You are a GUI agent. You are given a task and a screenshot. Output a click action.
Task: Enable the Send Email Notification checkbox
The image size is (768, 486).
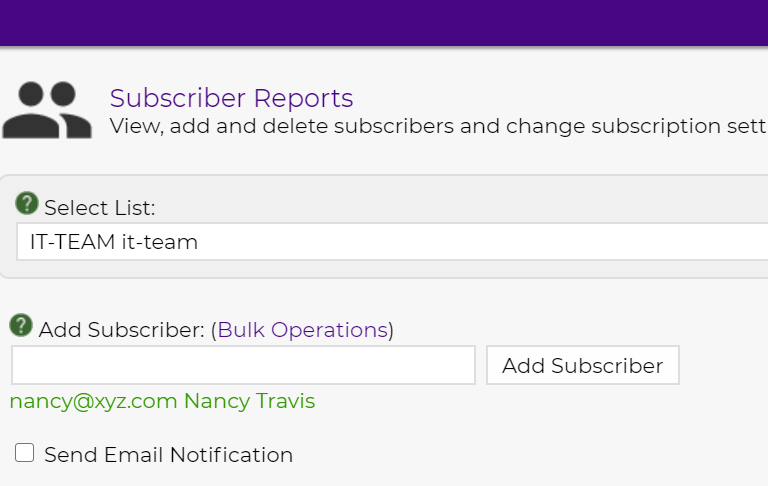coord(24,453)
